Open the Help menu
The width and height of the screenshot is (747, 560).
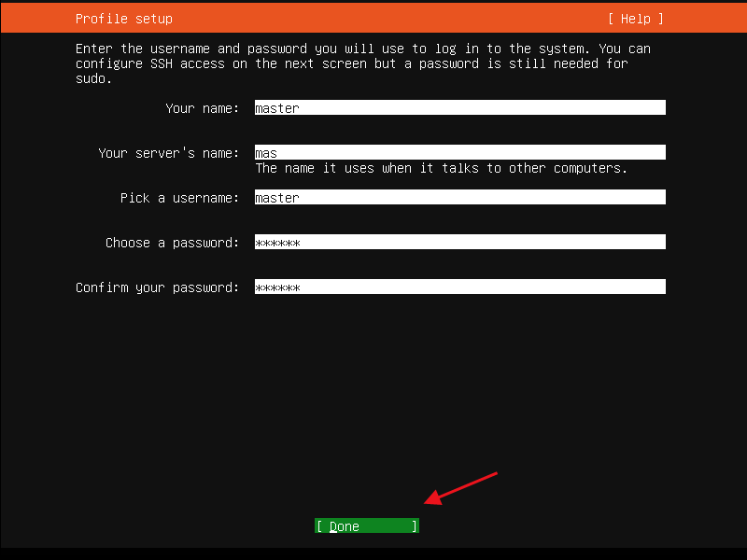coord(636,19)
